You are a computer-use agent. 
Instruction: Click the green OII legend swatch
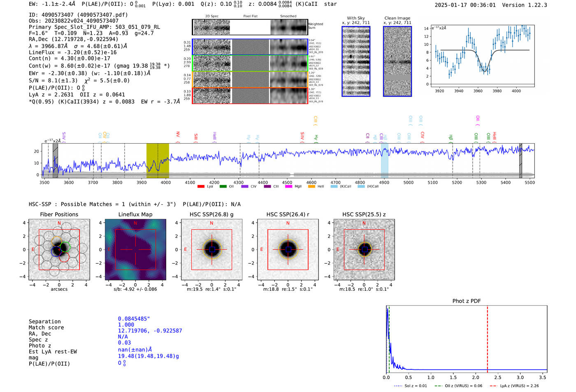[x=223, y=187]
